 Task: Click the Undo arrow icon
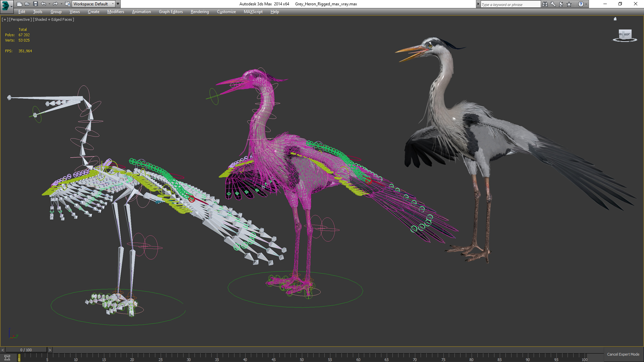pyautogui.click(x=43, y=4)
